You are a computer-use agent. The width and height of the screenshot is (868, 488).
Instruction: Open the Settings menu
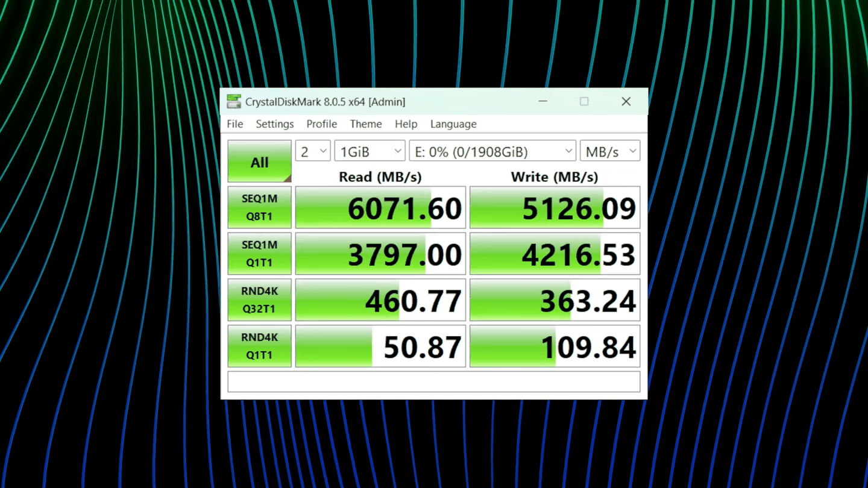pyautogui.click(x=274, y=124)
